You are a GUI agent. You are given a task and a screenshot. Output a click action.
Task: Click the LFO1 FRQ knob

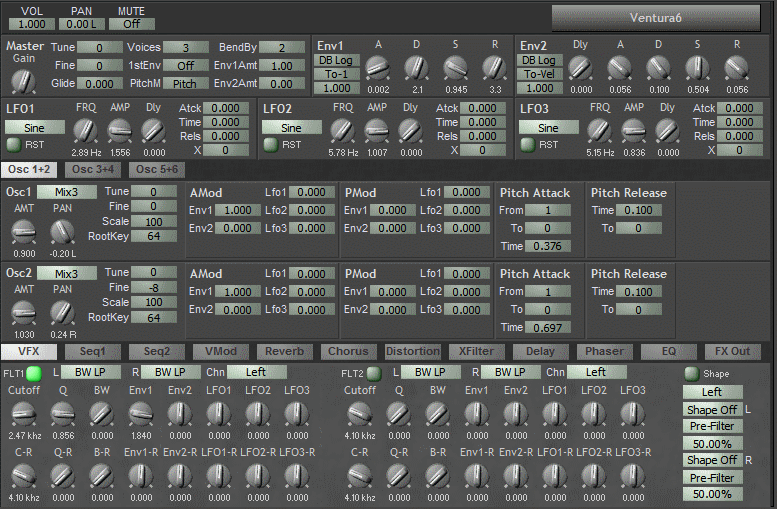pos(85,131)
